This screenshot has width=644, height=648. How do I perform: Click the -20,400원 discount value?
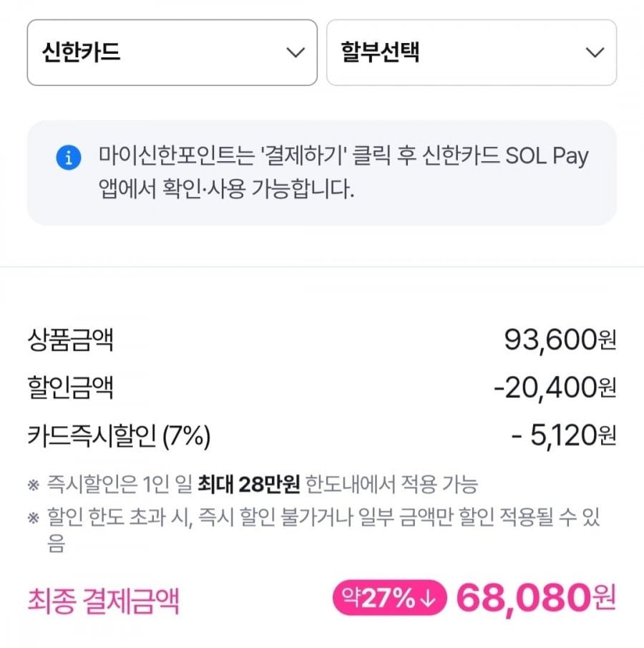tap(554, 387)
